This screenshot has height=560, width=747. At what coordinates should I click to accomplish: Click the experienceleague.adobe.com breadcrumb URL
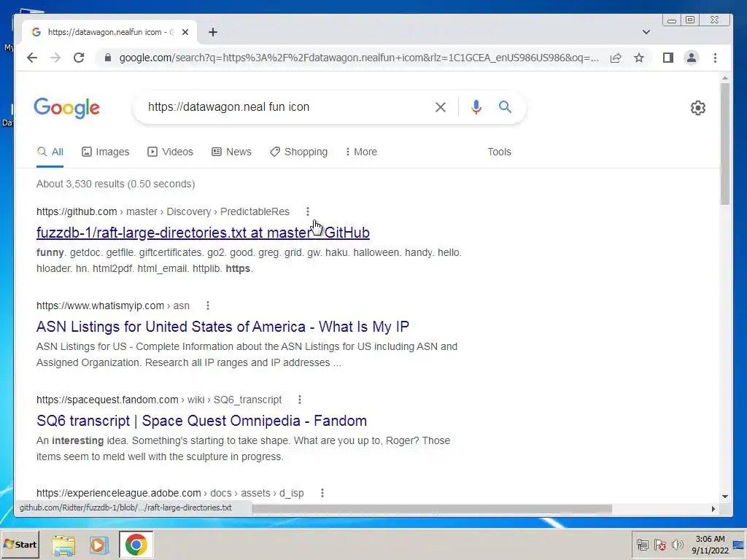(170, 493)
